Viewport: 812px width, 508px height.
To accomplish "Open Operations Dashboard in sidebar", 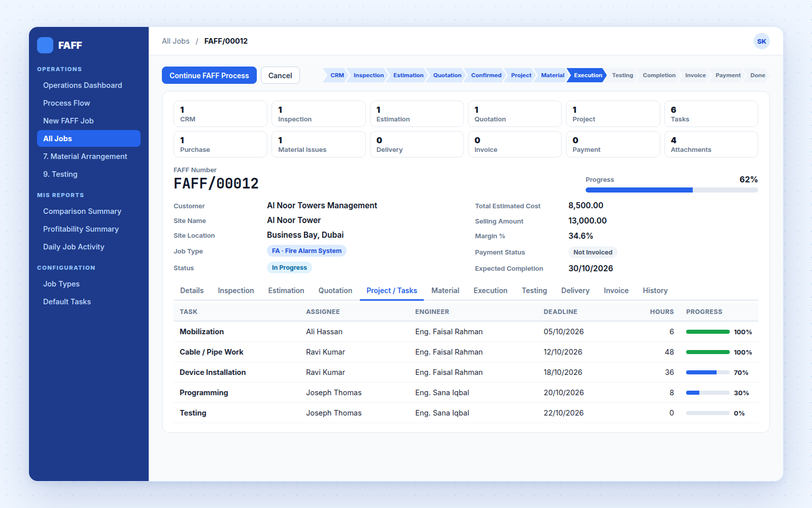I will coord(89,85).
